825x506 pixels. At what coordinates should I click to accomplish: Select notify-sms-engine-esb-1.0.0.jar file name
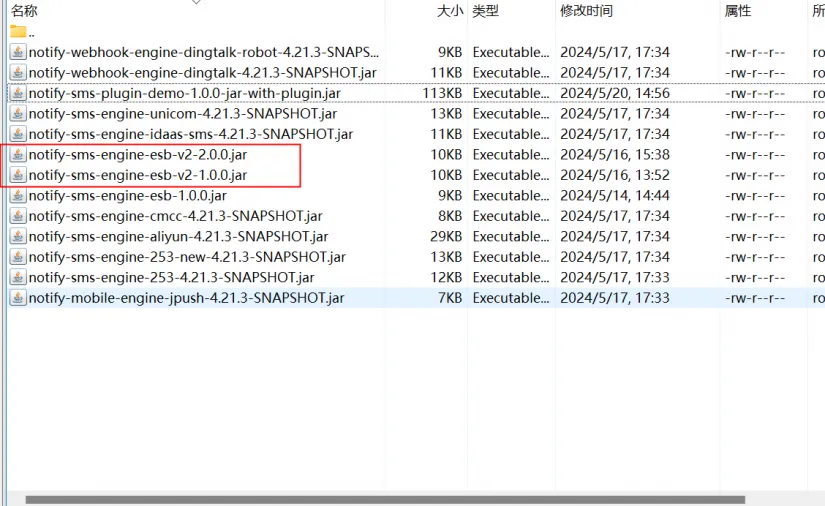coord(127,196)
